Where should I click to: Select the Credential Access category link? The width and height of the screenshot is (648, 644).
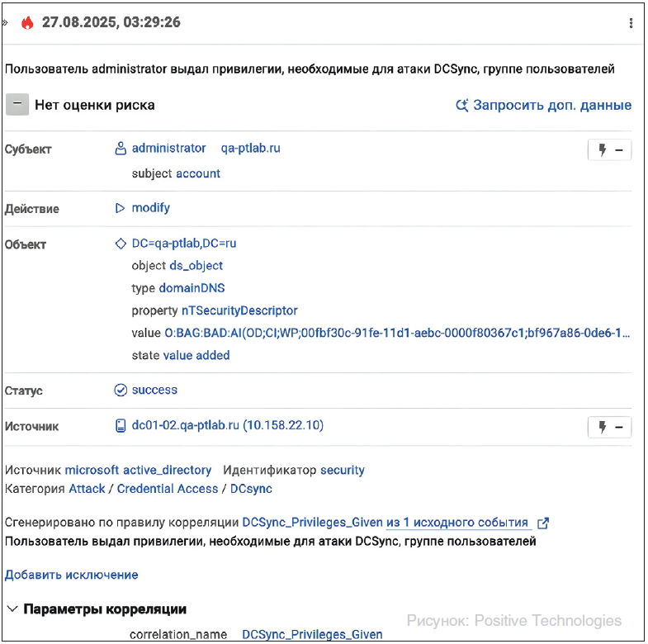click(168, 489)
